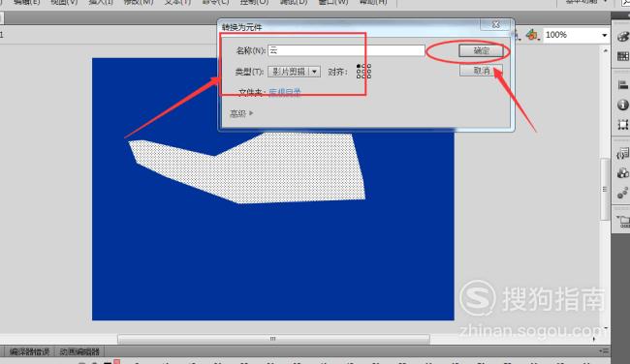630x364 pixels.
Task: Expand the 高级 advanced options
Action: [241, 113]
